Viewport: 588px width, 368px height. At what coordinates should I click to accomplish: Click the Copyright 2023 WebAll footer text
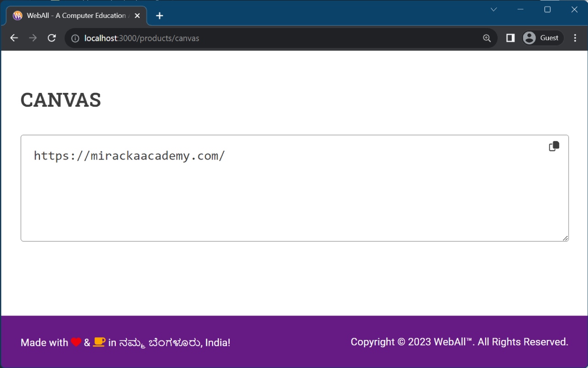[459, 342]
